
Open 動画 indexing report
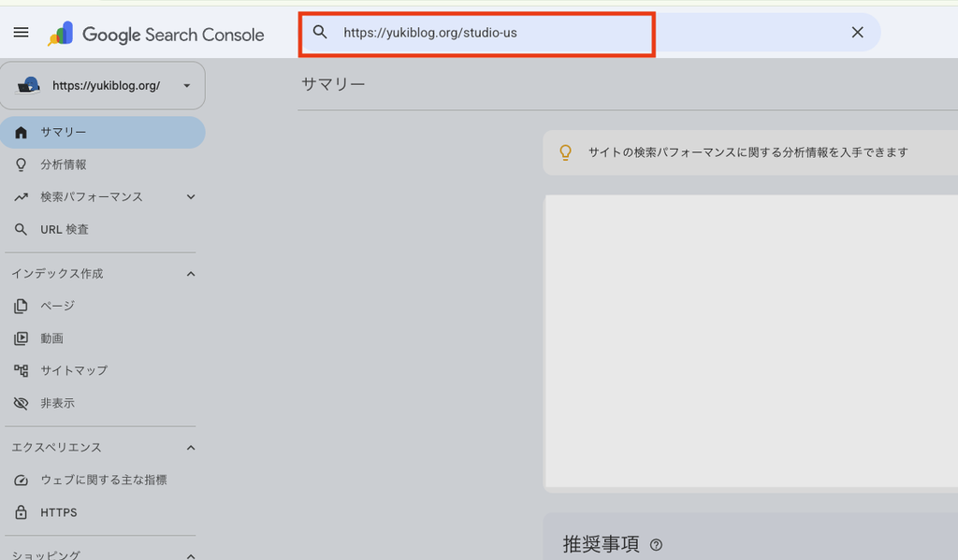pyautogui.click(x=103, y=338)
